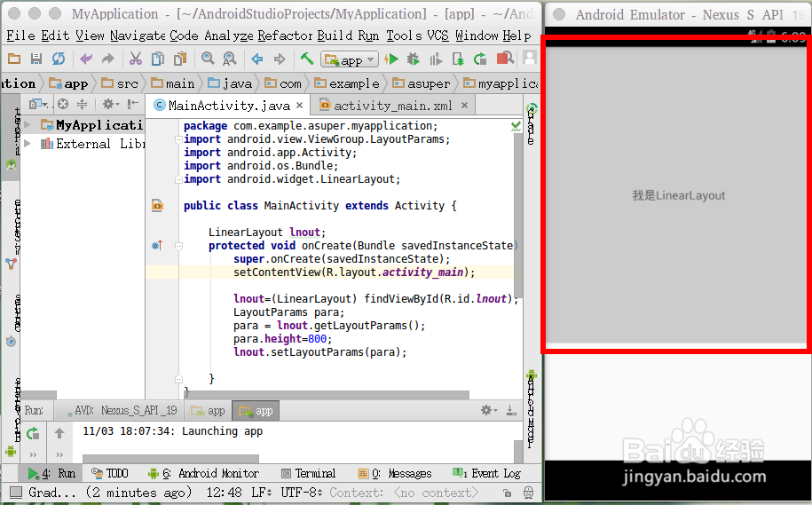Select the AVD: Nexus_S_API_19 run tab
The image size is (812, 505).
click(x=122, y=411)
